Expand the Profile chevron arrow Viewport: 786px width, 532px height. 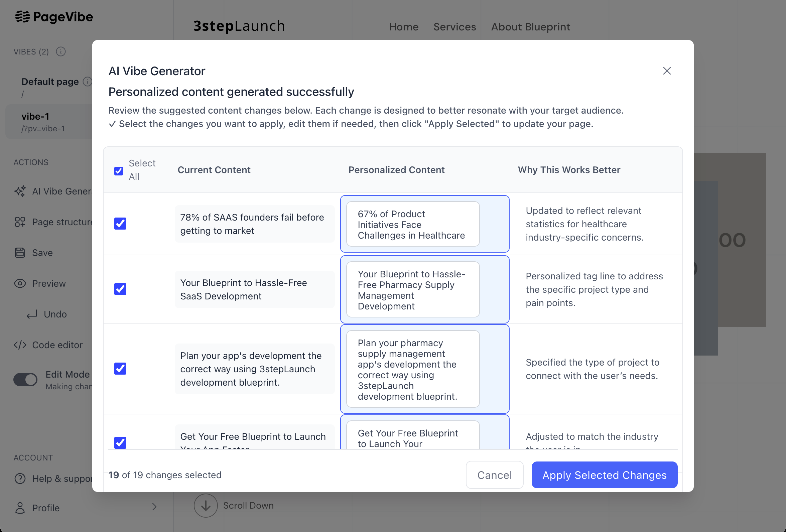[154, 507]
